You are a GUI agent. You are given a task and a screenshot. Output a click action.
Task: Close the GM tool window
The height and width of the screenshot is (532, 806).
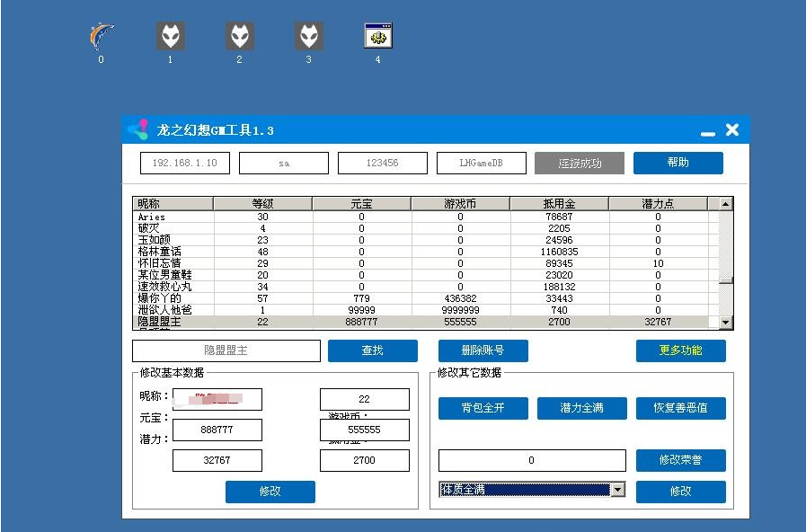point(732,130)
